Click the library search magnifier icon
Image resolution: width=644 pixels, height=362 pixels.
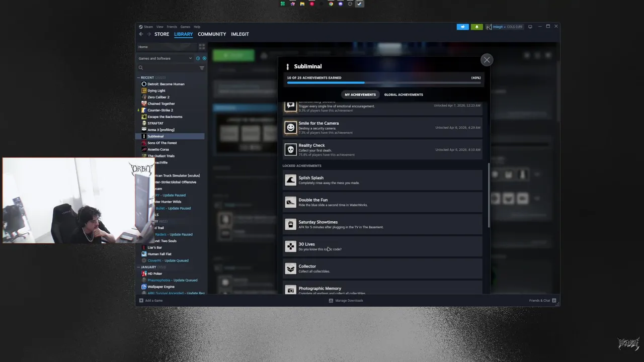click(141, 68)
